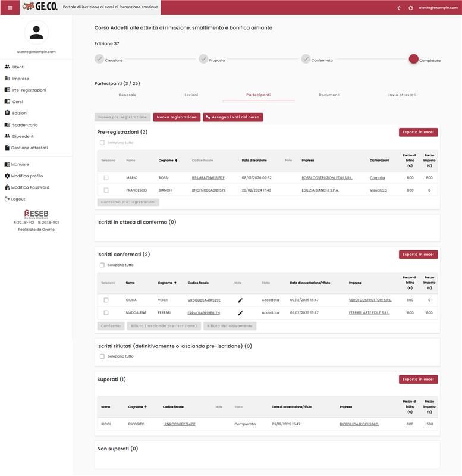Check the box for Mario Rossi
This screenshot has height=476, width=462.
pyautogui.click(x=106, y=178)
